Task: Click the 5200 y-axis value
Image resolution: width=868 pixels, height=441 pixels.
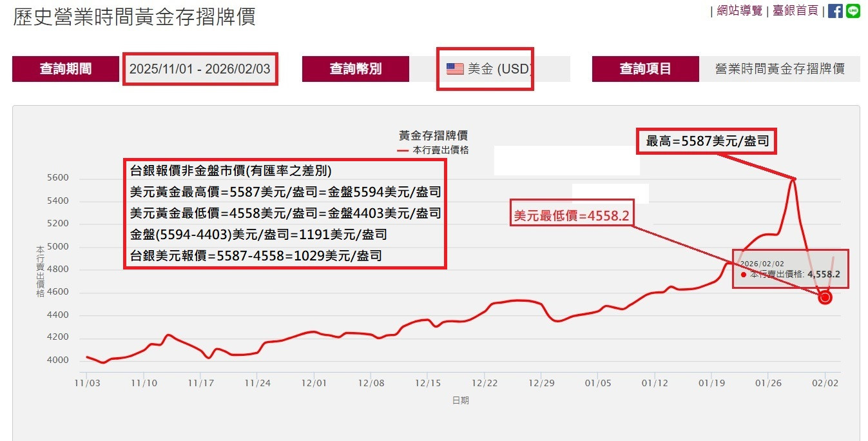Action: [x=57, y=224]
